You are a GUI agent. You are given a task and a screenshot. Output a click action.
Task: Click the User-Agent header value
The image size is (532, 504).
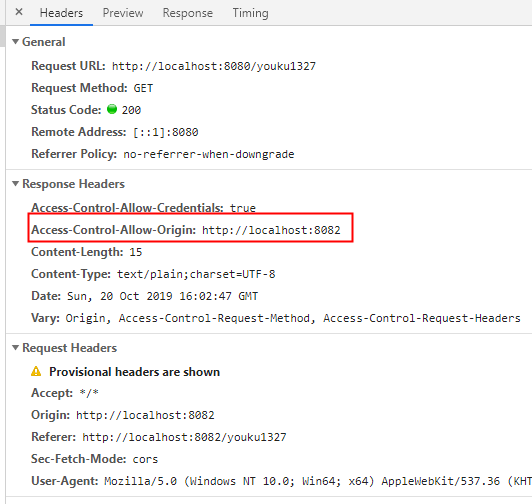pyautogui.click(x=318, y=481)
